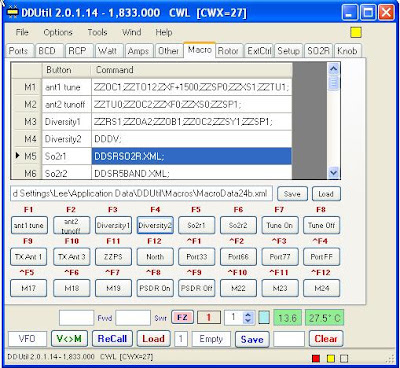The width and height of the screenshot is (400, 368).
Task: Run the F6 So2r2 macro button
Action: click(x=238, y=225)
